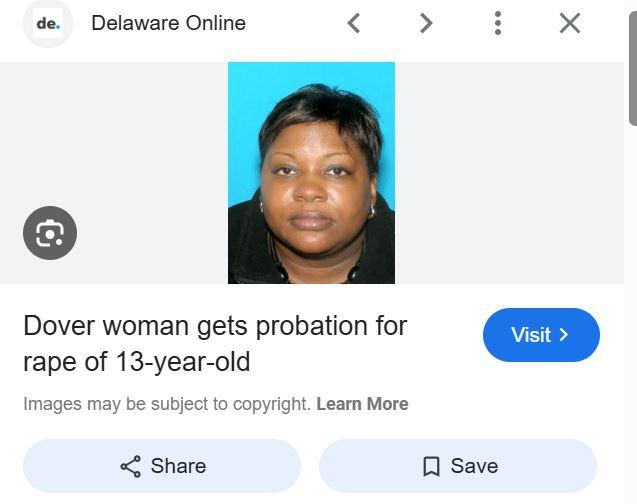Screen dimensions: 637x504
Task: Click the copyright notice text
Action: click(x=167, y=404)
